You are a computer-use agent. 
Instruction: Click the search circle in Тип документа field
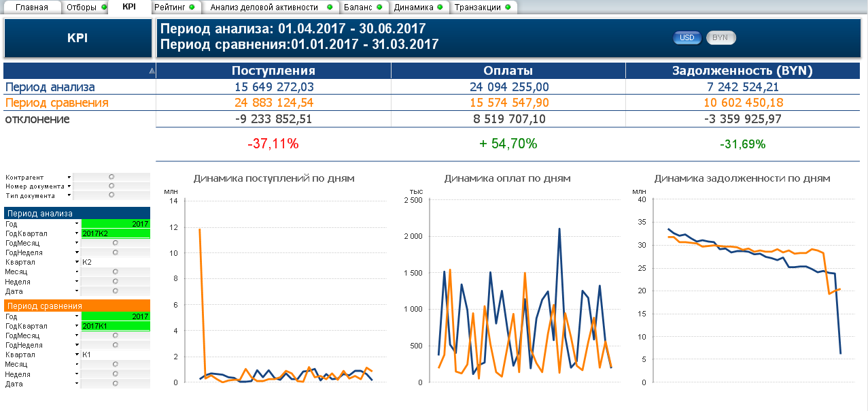pyautogui.click(x=111, y=195)
